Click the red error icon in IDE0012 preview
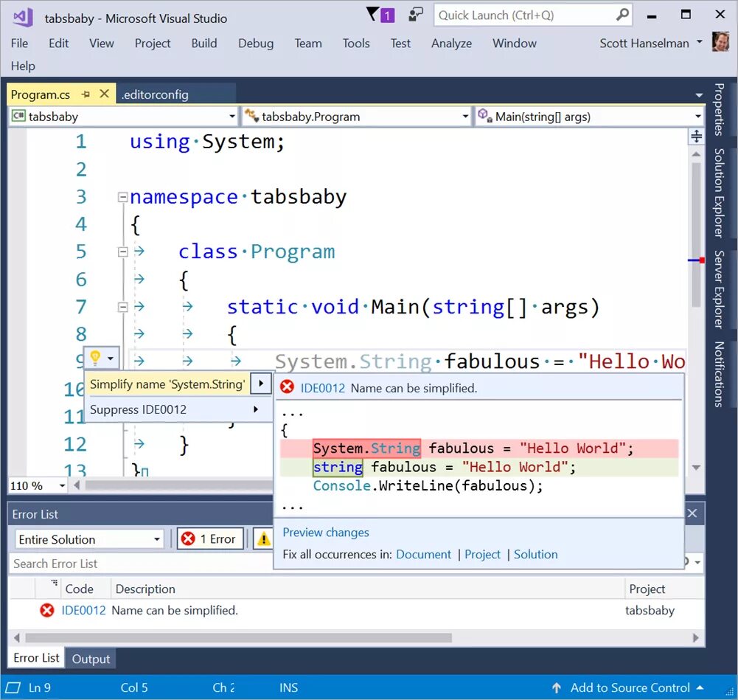Screen dimensions: 738x700 [287, 387]
